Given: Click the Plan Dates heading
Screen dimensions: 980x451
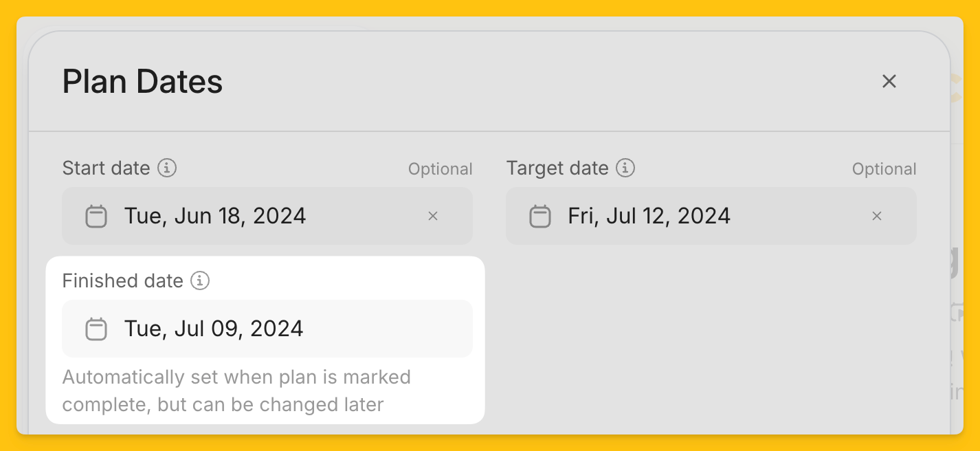Looking at the screenshot, I should 142,82.
